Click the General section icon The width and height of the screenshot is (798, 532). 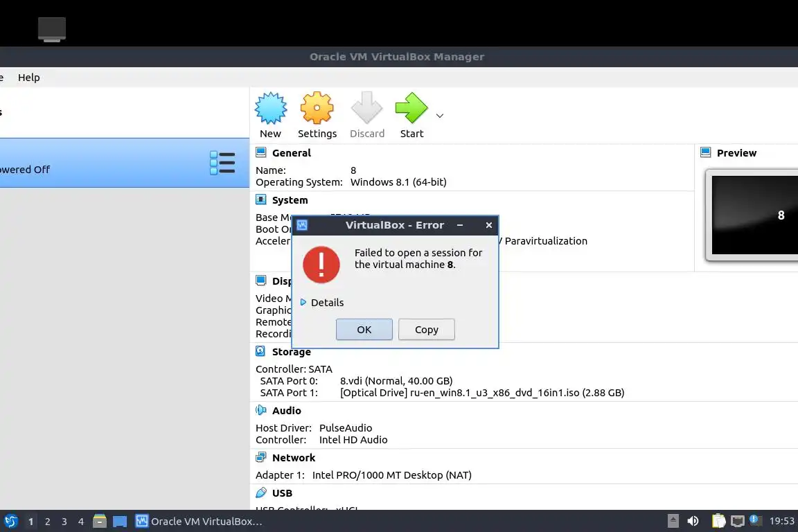point(261,152)
